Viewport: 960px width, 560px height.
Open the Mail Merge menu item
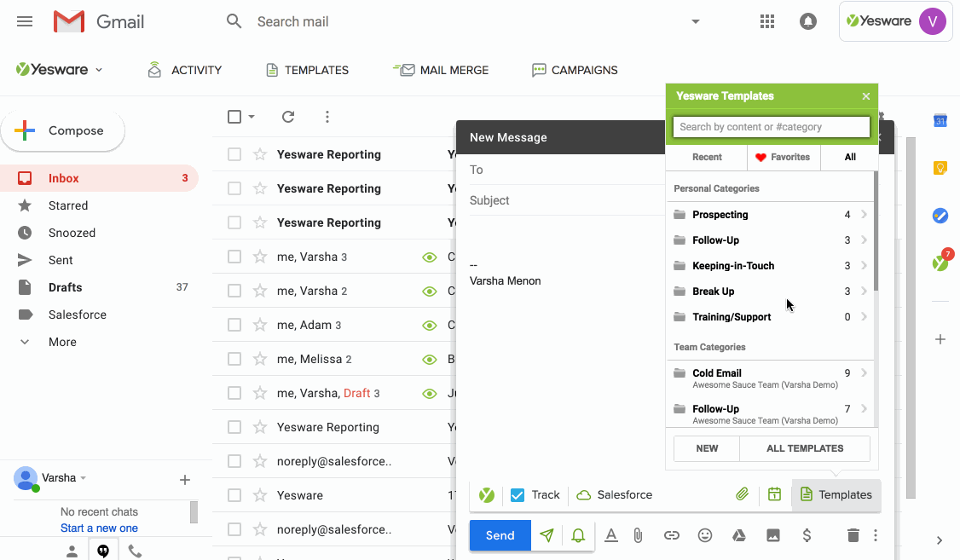click(x=441, y=70)
